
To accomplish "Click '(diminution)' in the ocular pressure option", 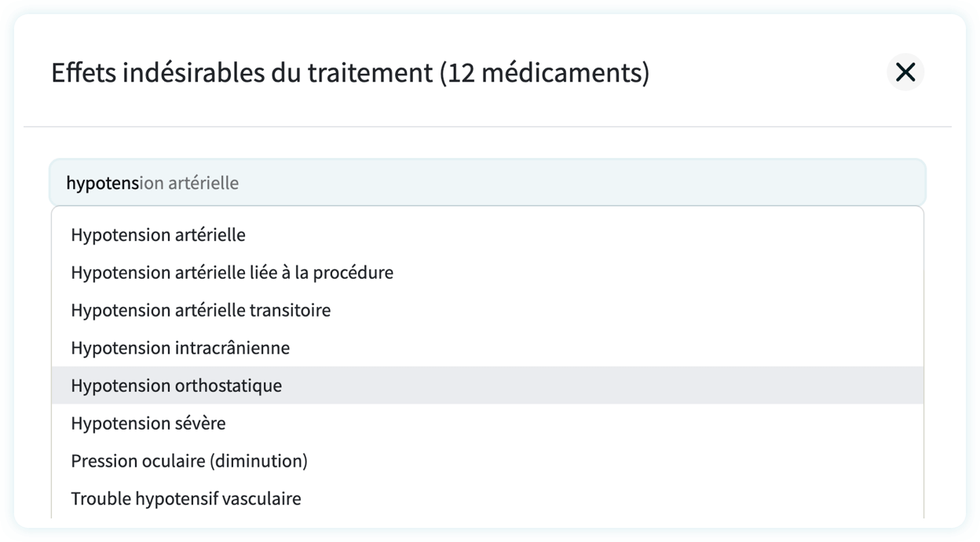I will point(258,461).
